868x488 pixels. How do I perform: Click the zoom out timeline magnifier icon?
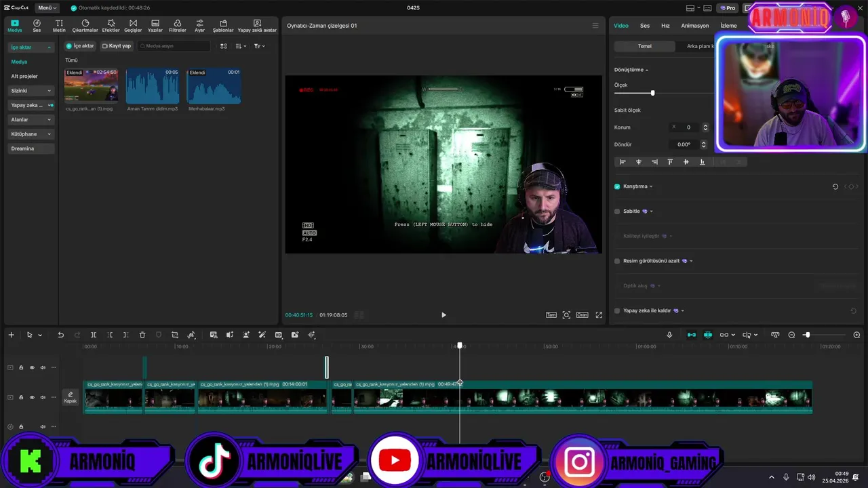pos(791,335)
